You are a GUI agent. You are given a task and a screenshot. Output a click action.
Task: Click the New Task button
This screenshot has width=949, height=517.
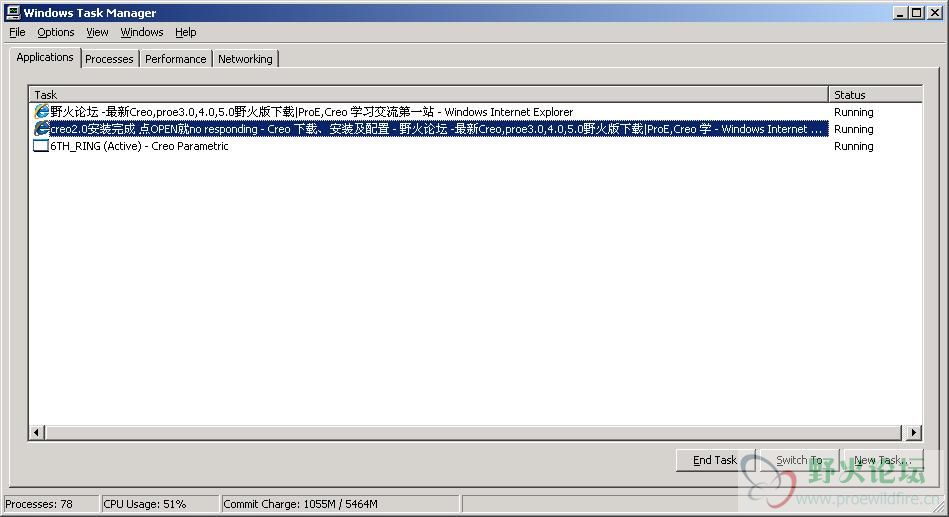coord(883,460)
